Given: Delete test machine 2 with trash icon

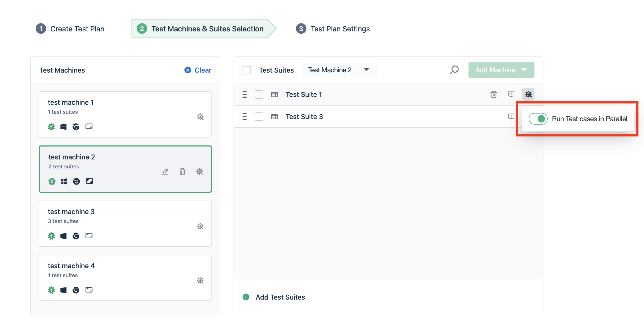Looking at the screenshot, I should (x=182, y=172).
